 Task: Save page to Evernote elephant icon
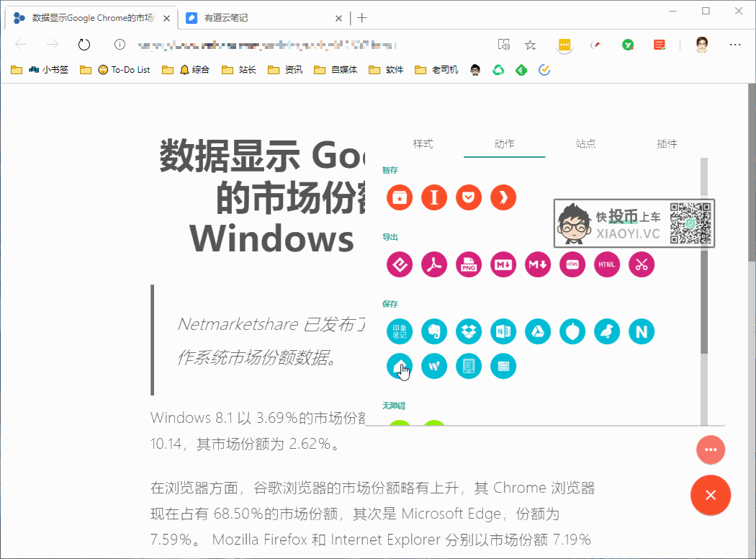[434, 332]
